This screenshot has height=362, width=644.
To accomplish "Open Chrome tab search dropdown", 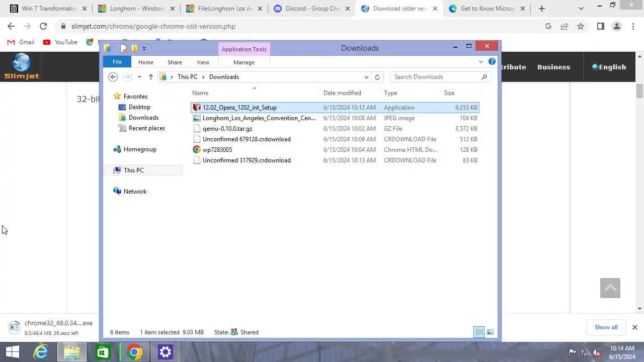I will tap(581, 9).
